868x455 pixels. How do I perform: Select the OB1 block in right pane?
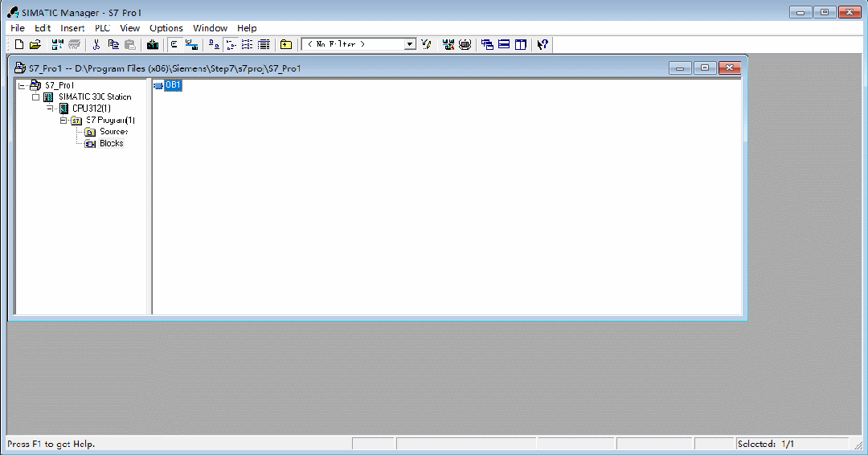[174, 85]
